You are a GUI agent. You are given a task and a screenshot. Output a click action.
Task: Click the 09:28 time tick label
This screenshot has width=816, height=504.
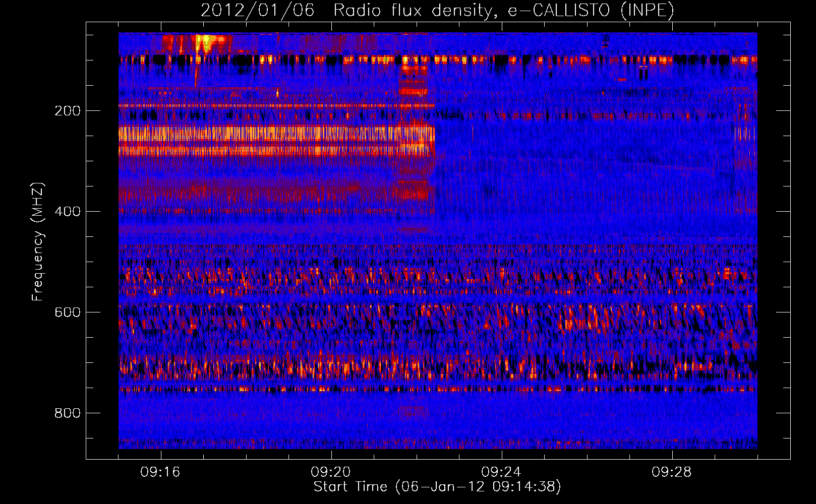[672, 472]
